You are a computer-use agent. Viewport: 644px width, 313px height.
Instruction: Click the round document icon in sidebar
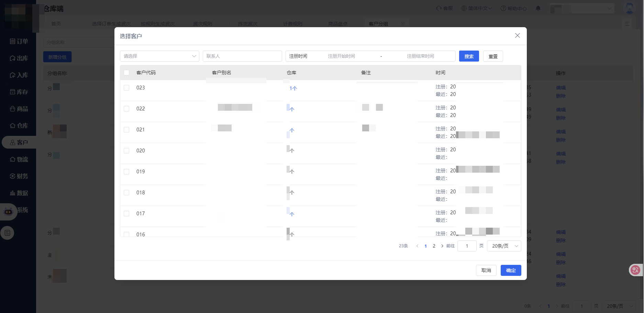[x=8, y=233]
